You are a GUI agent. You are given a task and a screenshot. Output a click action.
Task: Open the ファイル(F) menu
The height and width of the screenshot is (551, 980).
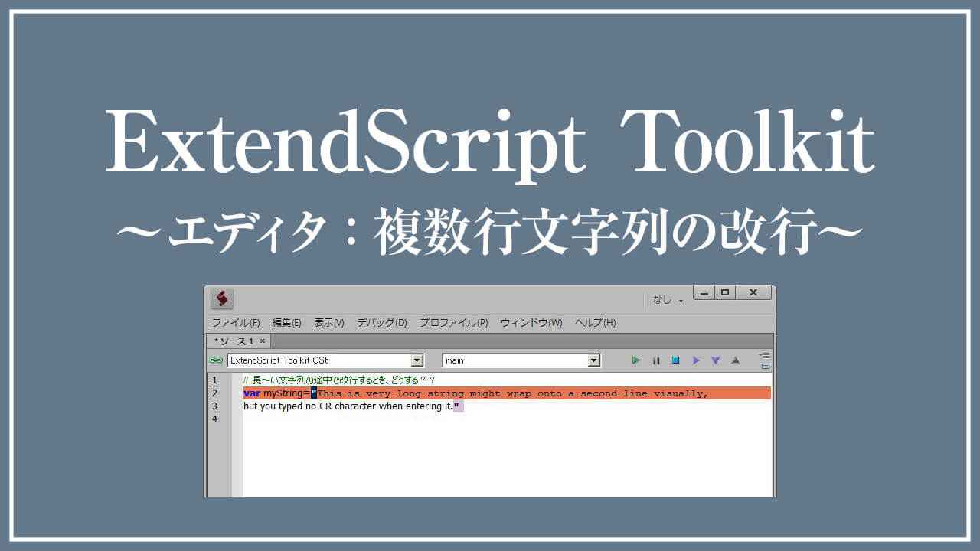pyautogui.click(x=236, y=323)
